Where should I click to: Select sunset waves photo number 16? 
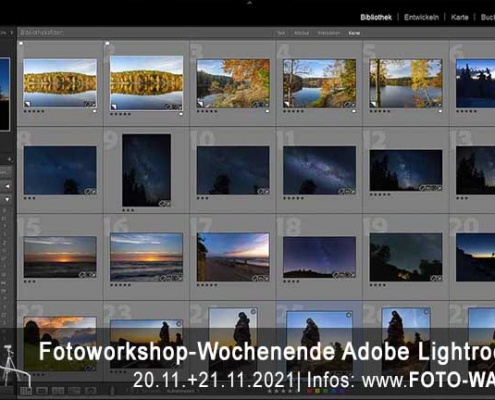click(x=146, y=257)
